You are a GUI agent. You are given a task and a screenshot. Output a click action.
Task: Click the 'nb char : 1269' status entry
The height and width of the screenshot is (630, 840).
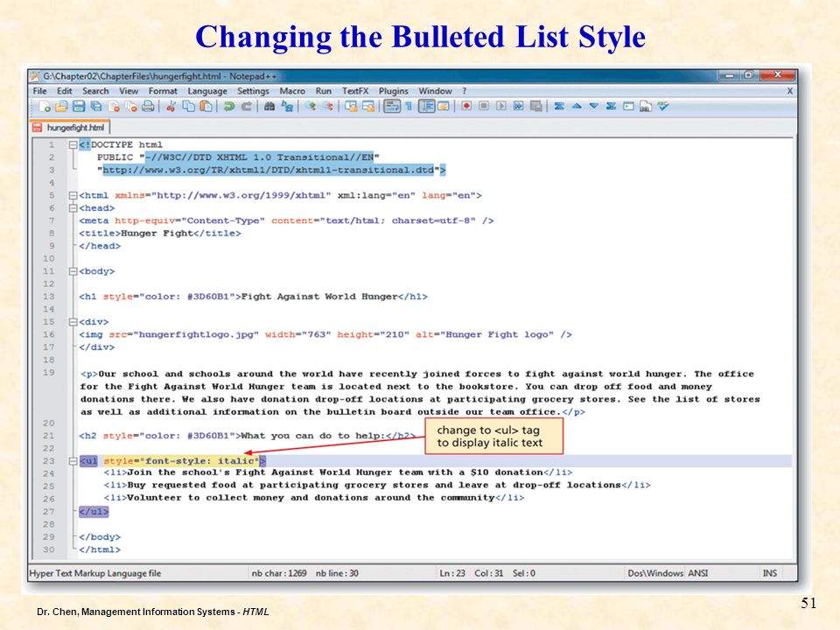(279, 573)
